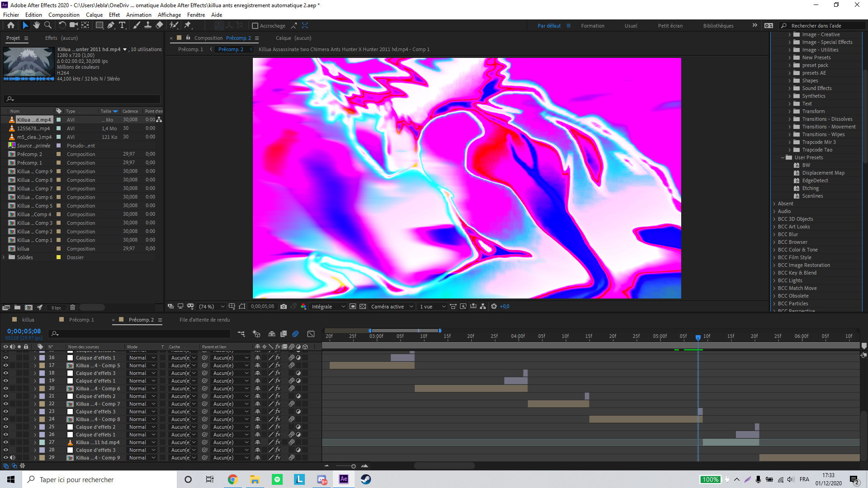This screenshot has width=868, height=488.
Task: Open the File d'attente de rendu panel
Action: point(204,320)
